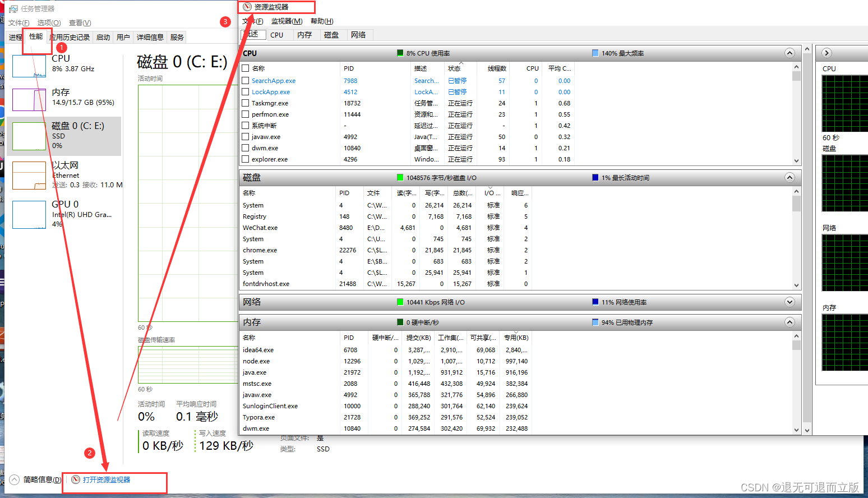Check the SearchApp.exe checkbox
This screenshot has height=498, width=868.
pyautogui.click(x=245, y=81)
